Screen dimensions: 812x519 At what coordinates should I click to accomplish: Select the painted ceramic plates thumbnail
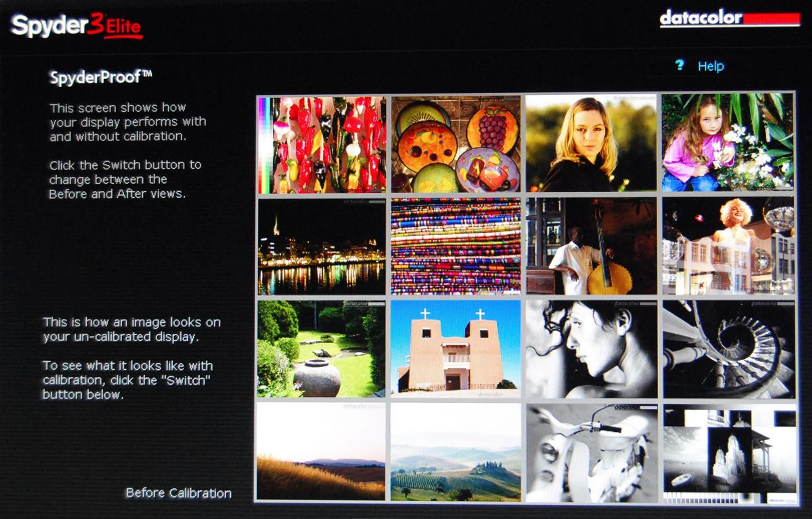coord(456,145)
